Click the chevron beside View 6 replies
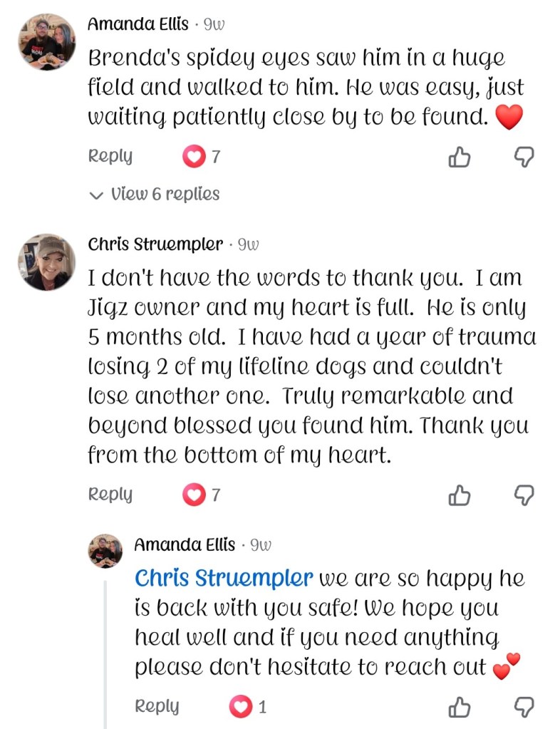 [97, 195]
